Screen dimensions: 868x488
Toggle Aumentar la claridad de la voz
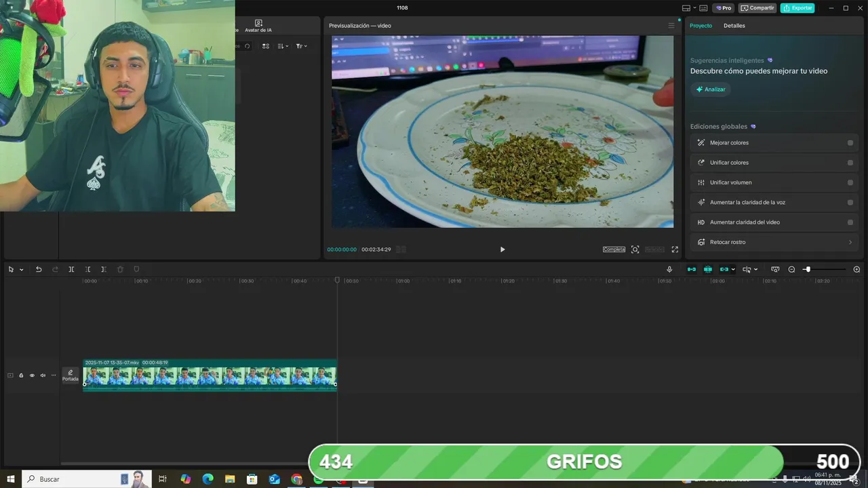coord(850,203)
